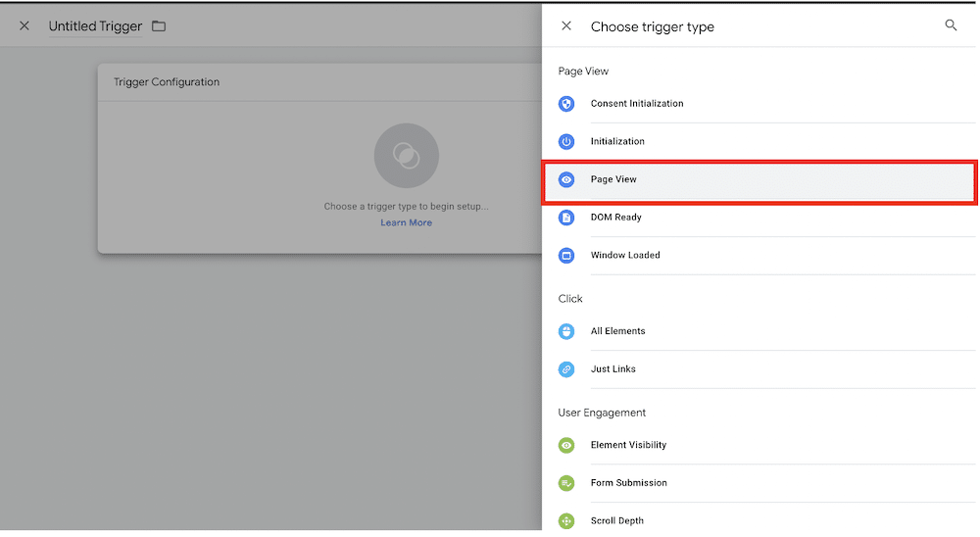The width and height of the screenshot is (980, 537).
Task: Click the Form Submission green icon
Action: point(566,483)
